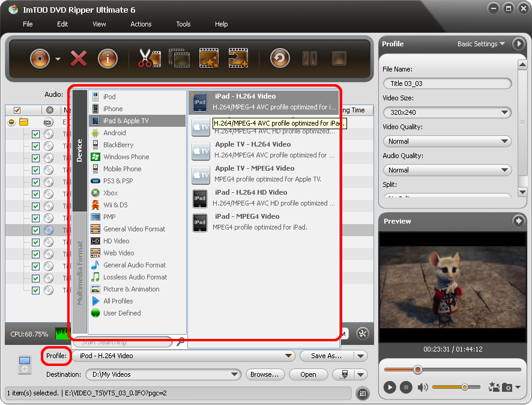Open the Help menu
The height and width of the screenshot is (405, 532).
click(x=221, y=24)
